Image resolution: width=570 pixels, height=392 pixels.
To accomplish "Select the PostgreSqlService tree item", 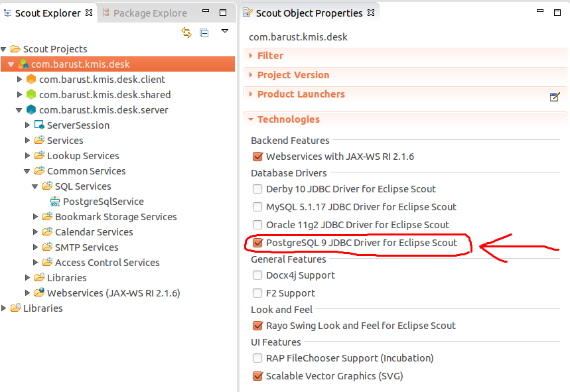I will pyautogui.click(x=104, y=201).
